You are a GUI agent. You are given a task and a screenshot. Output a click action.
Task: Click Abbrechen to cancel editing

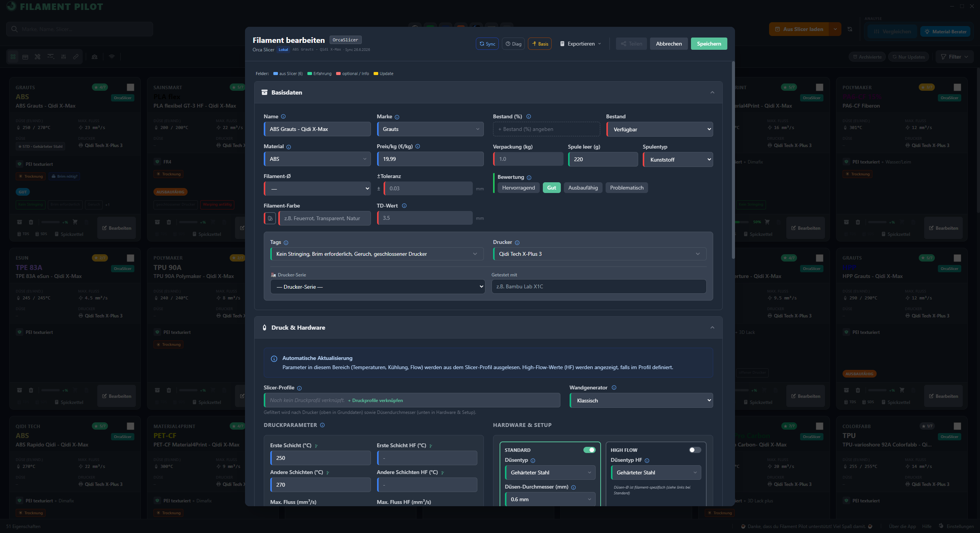[669, 44]
